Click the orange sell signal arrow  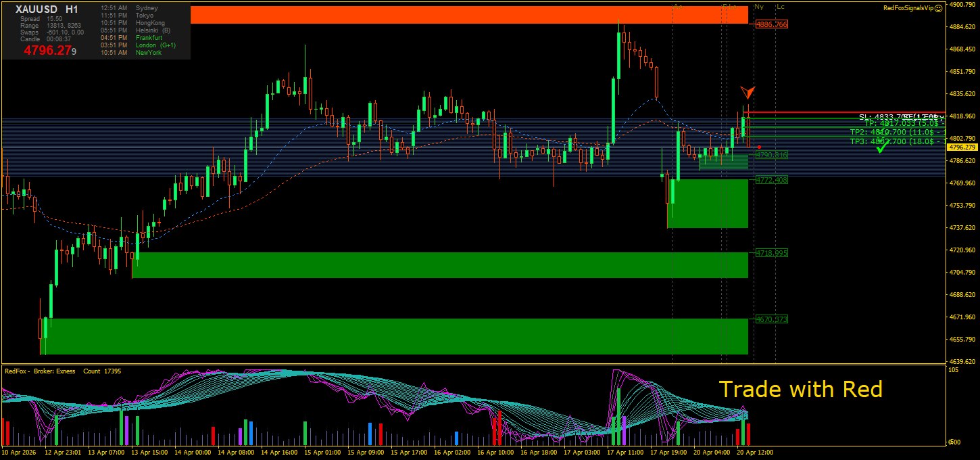(x=747, y=92)
